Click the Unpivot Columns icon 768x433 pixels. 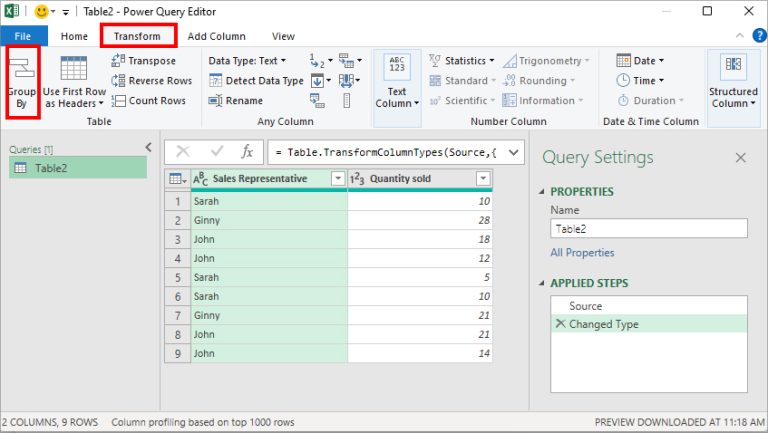(346, 61)
